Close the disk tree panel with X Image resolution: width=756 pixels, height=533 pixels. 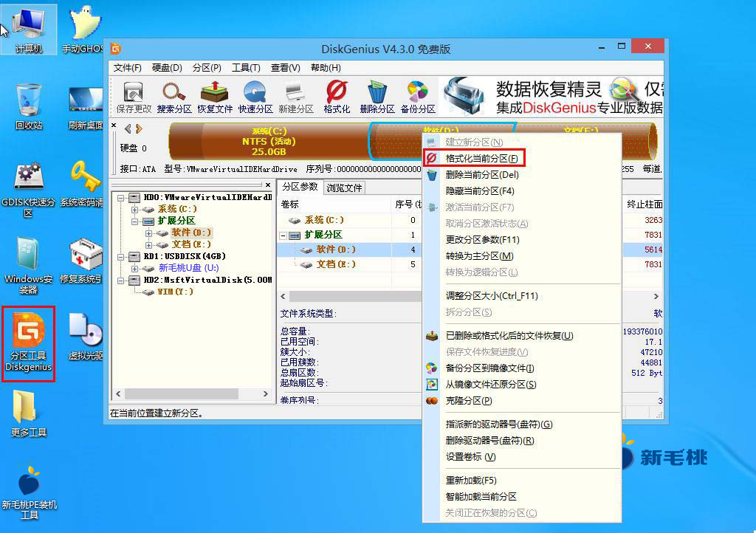coord(267,185)
